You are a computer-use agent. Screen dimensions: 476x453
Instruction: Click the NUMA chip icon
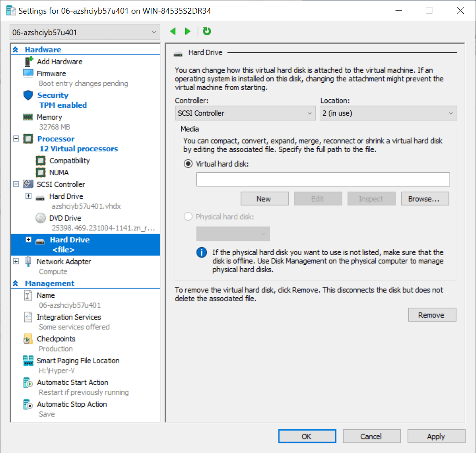click(40, 172)
